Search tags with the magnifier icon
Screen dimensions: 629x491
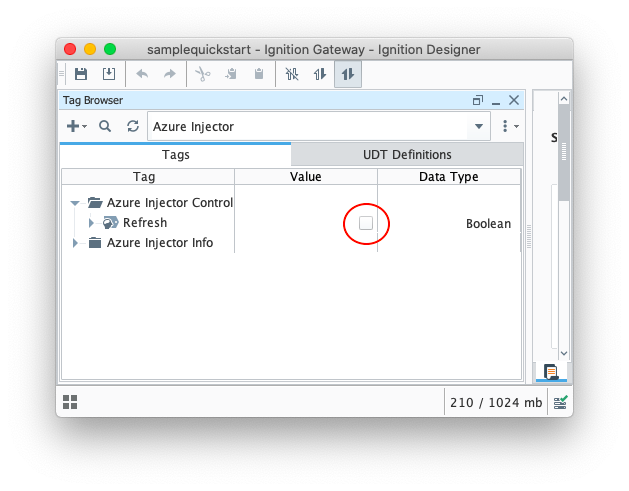[105, 126]
